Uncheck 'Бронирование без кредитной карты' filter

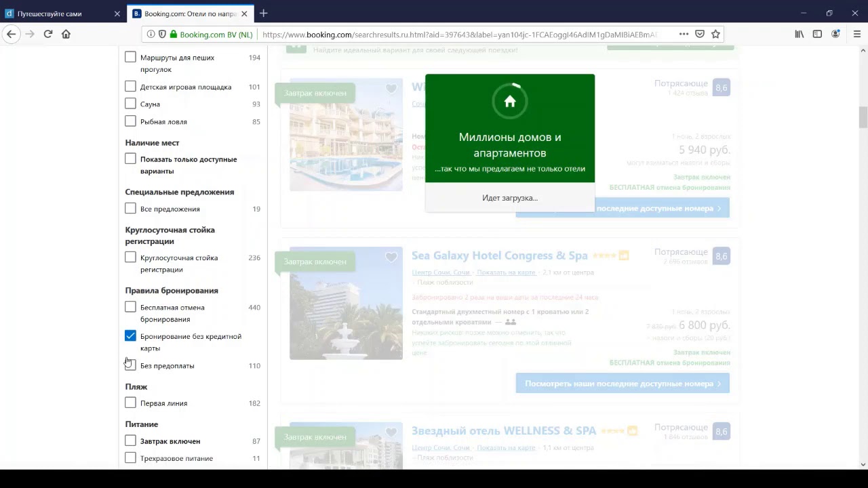tap(130, 336)
